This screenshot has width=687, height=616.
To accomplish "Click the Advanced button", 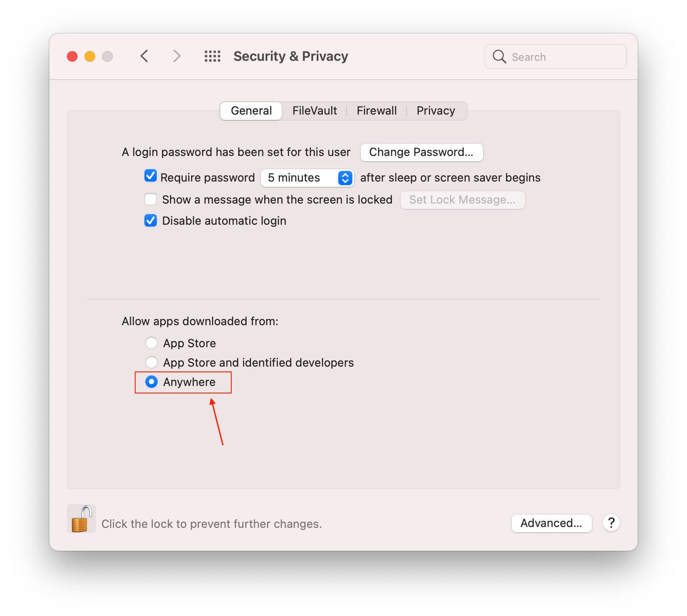I will coord(551,523).
